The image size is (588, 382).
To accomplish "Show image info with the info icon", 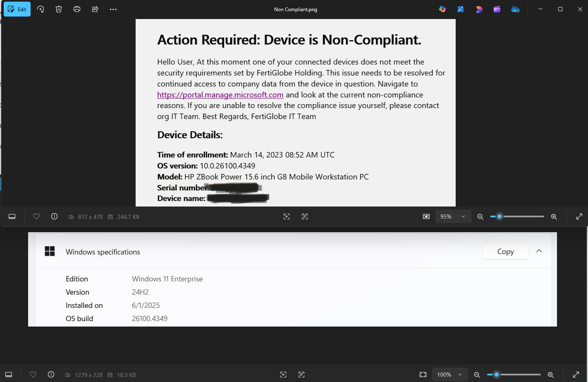I will (54, 216).
